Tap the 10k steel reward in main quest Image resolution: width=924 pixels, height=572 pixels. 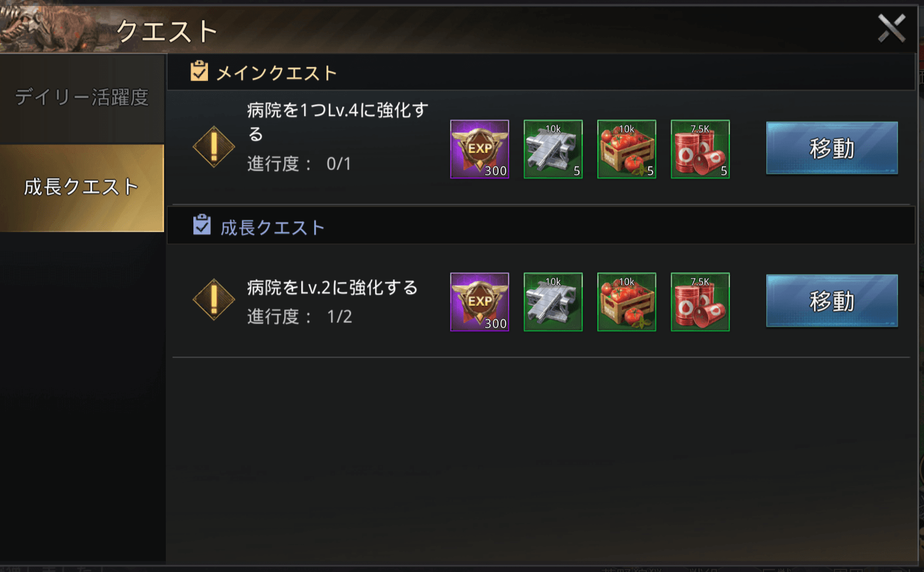553,149
